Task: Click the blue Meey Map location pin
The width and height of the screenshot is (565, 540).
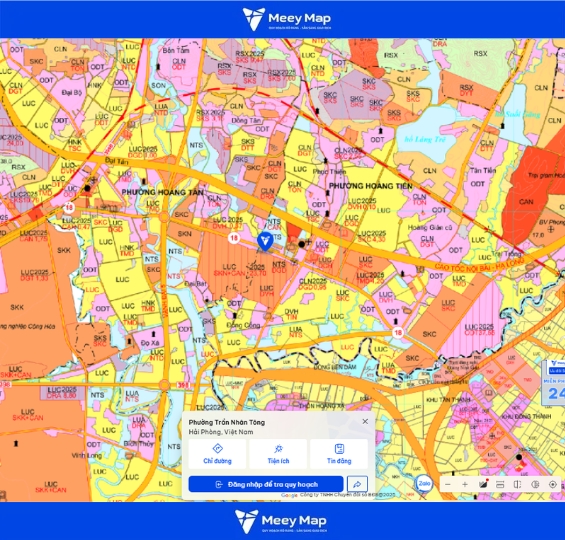Action: (x=265, y=241)
